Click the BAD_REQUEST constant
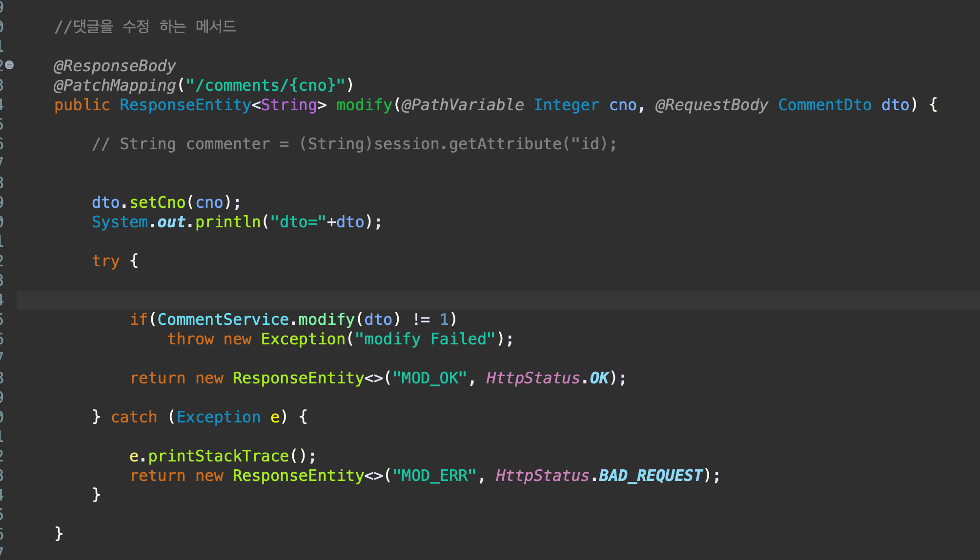The image size is (980, 560). [x=650, y=476]
